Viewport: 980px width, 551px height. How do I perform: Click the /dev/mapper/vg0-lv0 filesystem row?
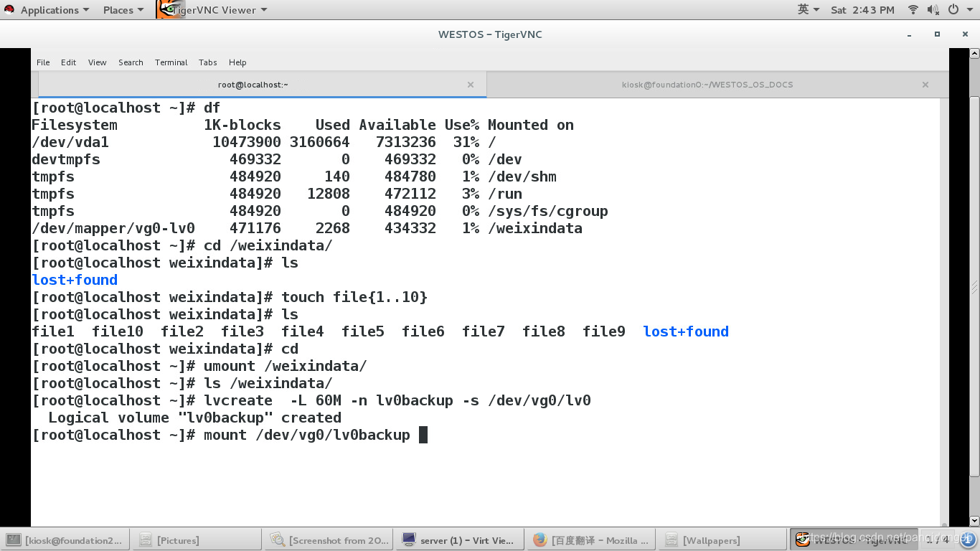pos(307,228)
